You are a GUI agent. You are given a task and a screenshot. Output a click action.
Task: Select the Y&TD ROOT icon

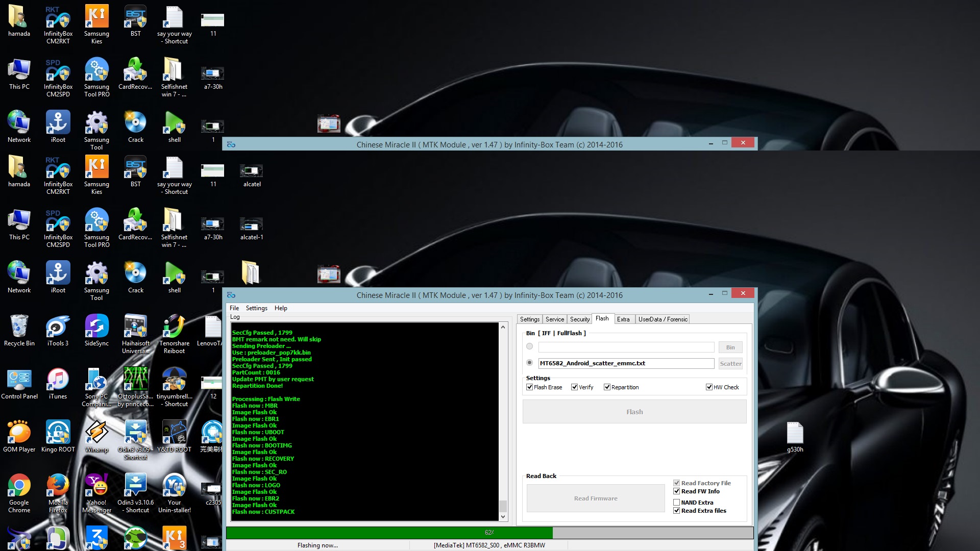coord(175,436)
